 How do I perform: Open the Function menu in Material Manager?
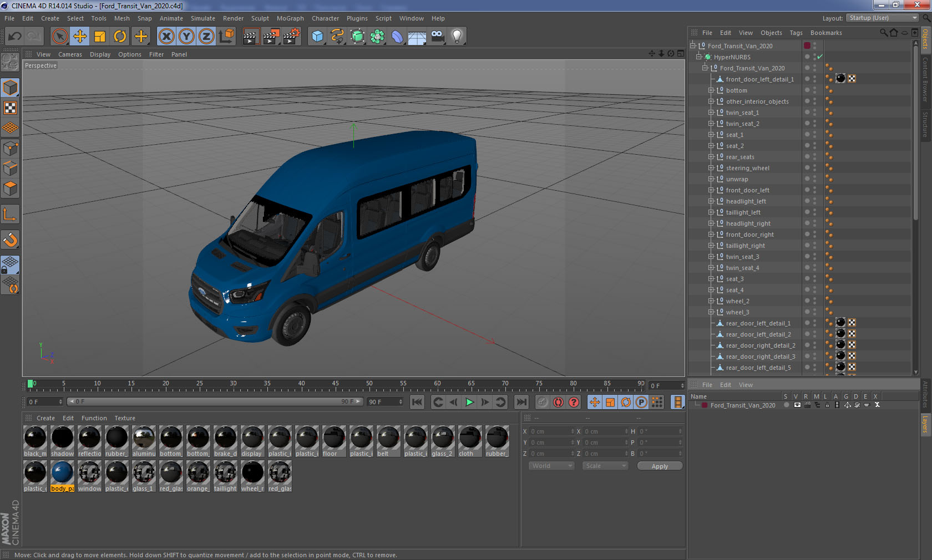94,418
